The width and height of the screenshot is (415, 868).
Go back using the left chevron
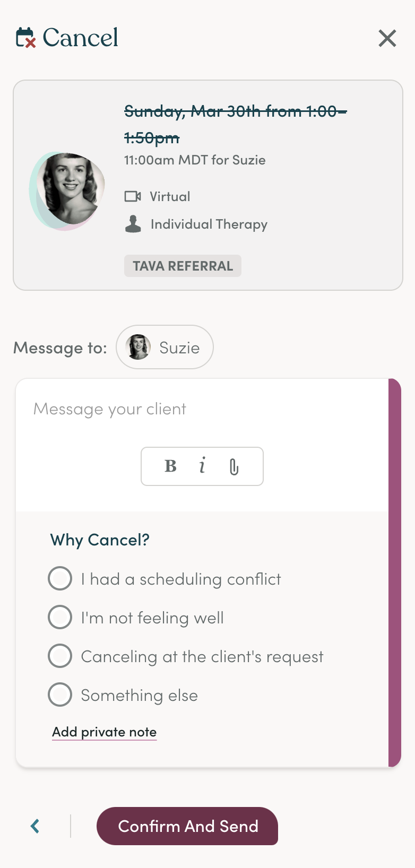click(35, 826)
